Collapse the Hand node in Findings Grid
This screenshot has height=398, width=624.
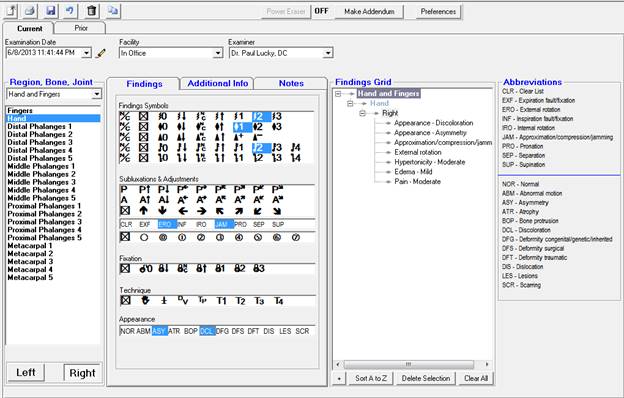coord(350,103)
